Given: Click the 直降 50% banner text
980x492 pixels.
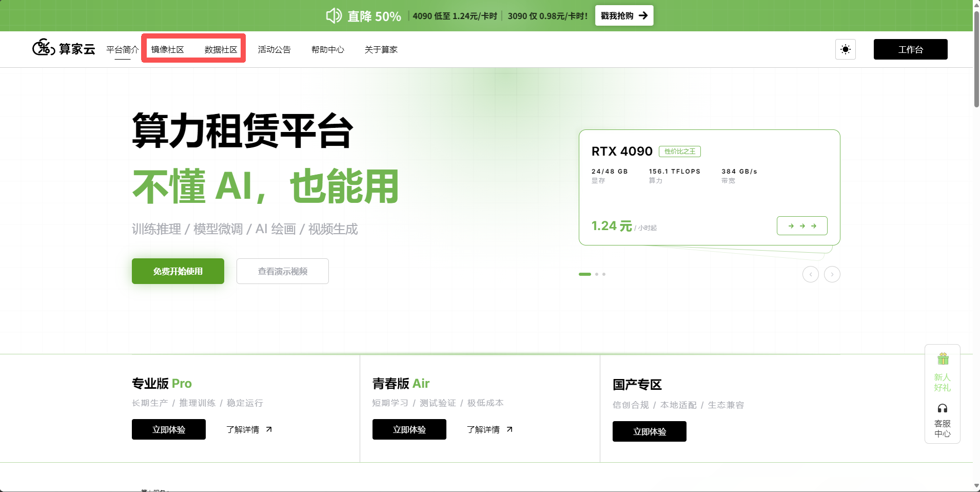Looking at the screenshot, I should click(x=375, y=16).
